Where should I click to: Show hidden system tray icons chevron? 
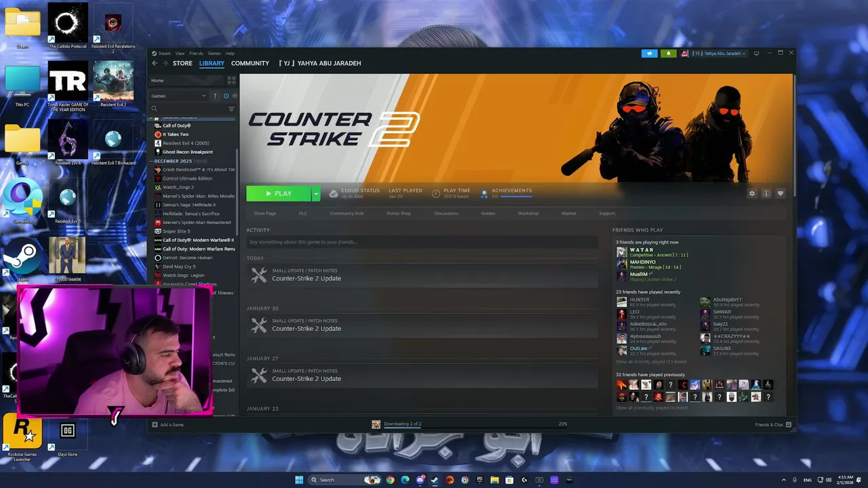point(785,480)
